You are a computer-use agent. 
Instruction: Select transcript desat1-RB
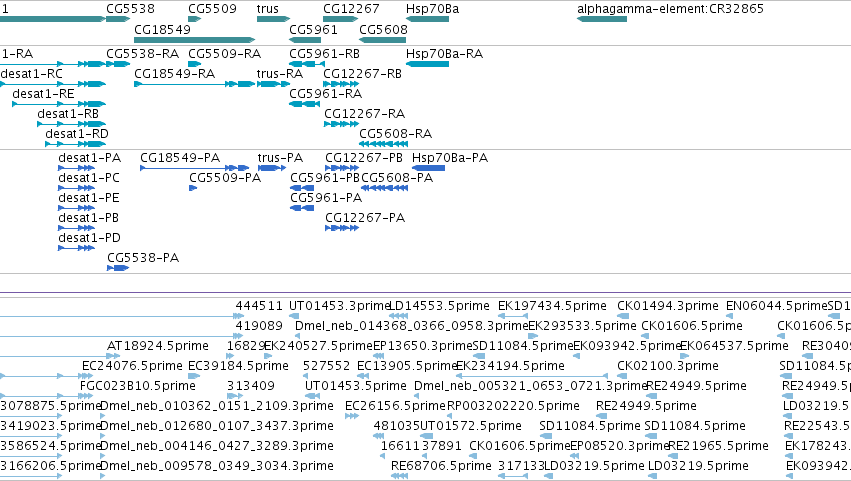point(68,114)
